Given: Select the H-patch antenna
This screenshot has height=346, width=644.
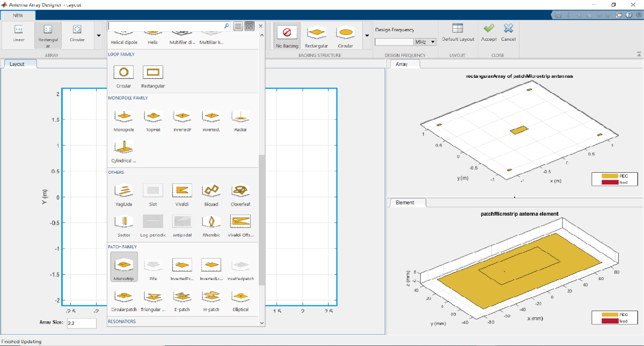Looking at the screenshot, I should click(x=211, y=299).
